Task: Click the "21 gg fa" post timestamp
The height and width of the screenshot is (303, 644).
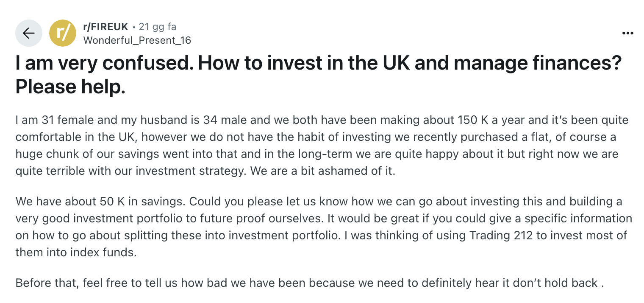Action: coord(157,27)
